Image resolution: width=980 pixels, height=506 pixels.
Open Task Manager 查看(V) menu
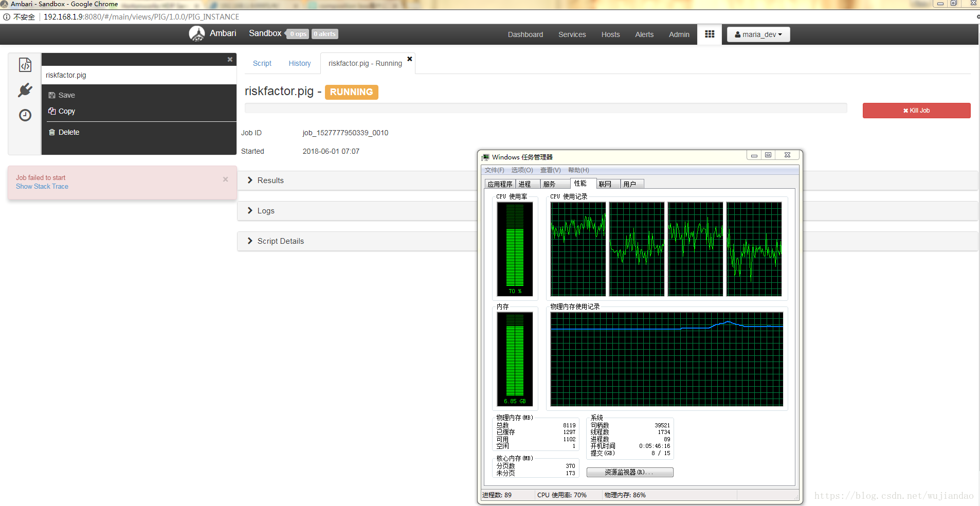(x=551, y=170)
